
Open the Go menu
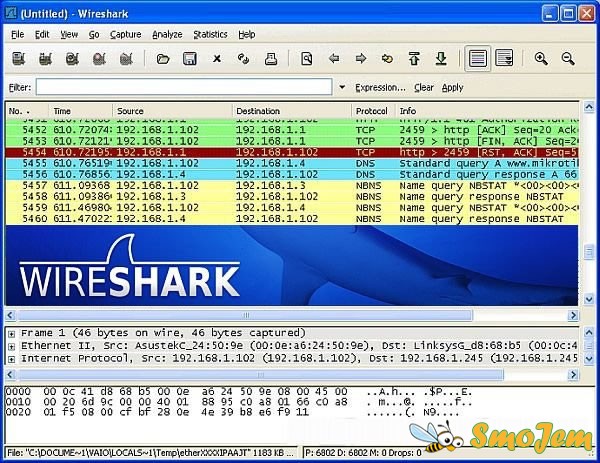(x=94, y=34)
